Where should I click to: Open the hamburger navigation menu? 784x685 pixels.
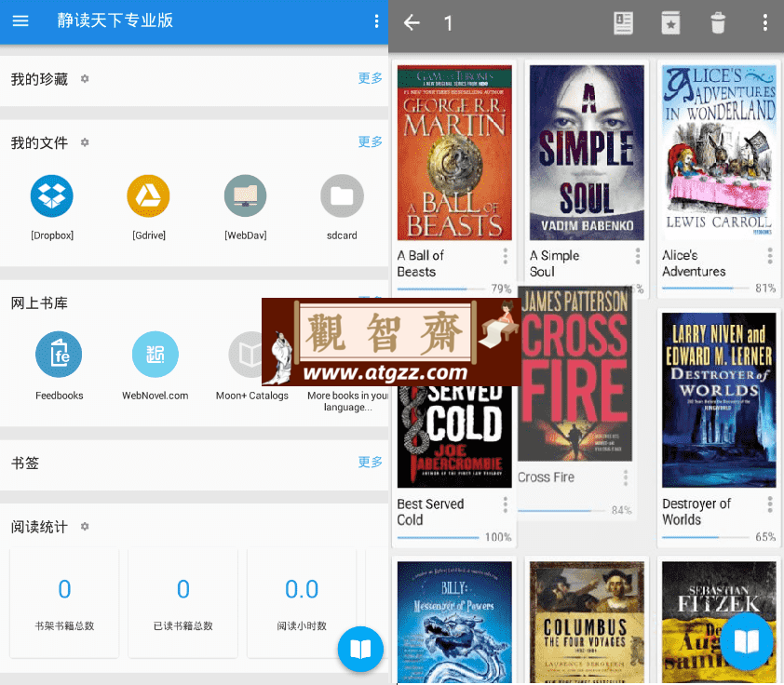(20, 21)
